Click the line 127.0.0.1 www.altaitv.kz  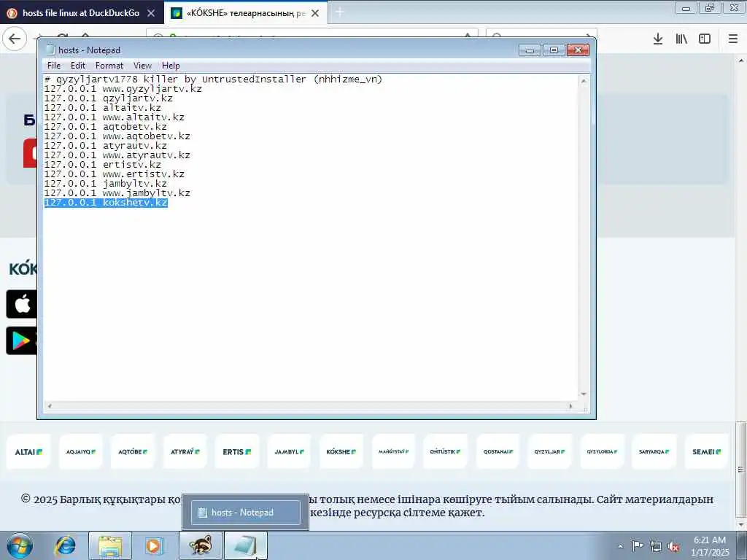tap(115, 117)
